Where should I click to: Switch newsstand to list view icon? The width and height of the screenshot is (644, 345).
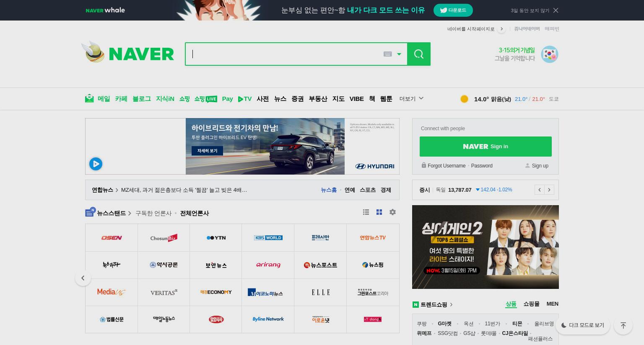366,212
